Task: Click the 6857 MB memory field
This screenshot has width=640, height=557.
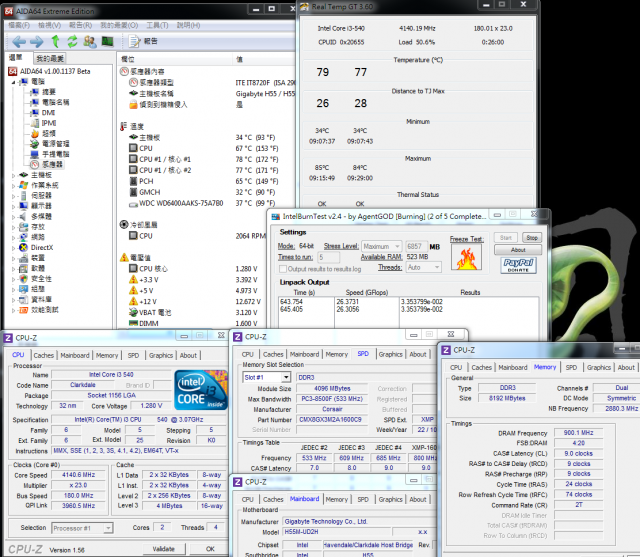Action: coord(416,246)
